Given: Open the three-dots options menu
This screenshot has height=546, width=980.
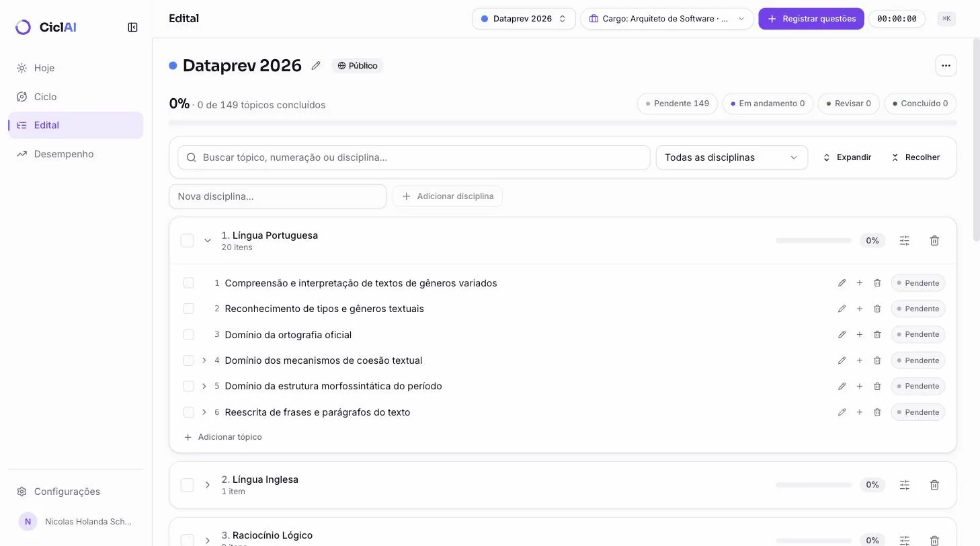Looking at the screenshot, I should pyautogui.click(x=946, y=65).
